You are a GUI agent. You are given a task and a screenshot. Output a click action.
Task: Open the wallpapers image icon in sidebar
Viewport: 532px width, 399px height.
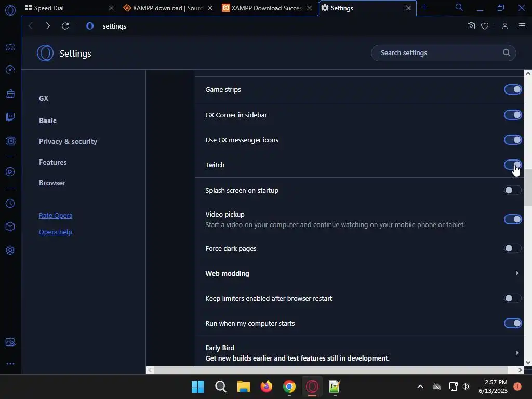point(10,342)
